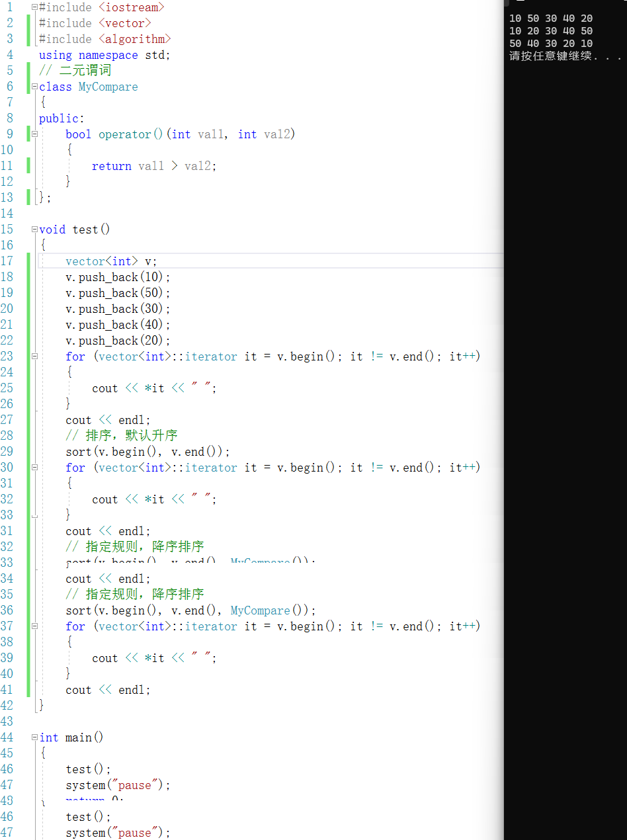Image resolution: width=627 pixels, height=840 pixels.
Task: Click 'v.push_back(10);'
Action: (118, 277)
